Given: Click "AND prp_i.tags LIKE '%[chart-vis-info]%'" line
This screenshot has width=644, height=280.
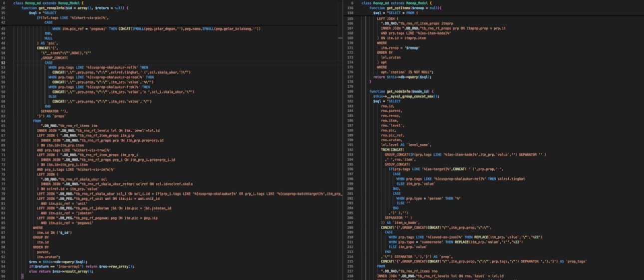Looking at the screenshot, I should 75,169.
